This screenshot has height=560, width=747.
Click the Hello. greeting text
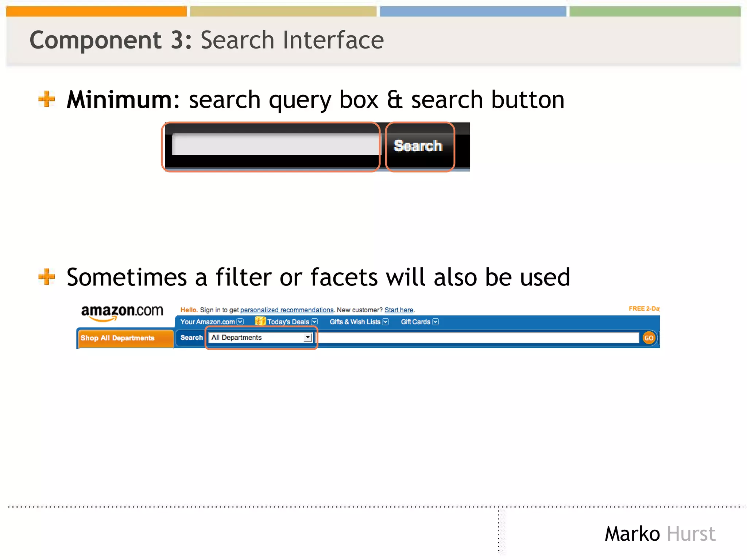click(x=189, y=310)
